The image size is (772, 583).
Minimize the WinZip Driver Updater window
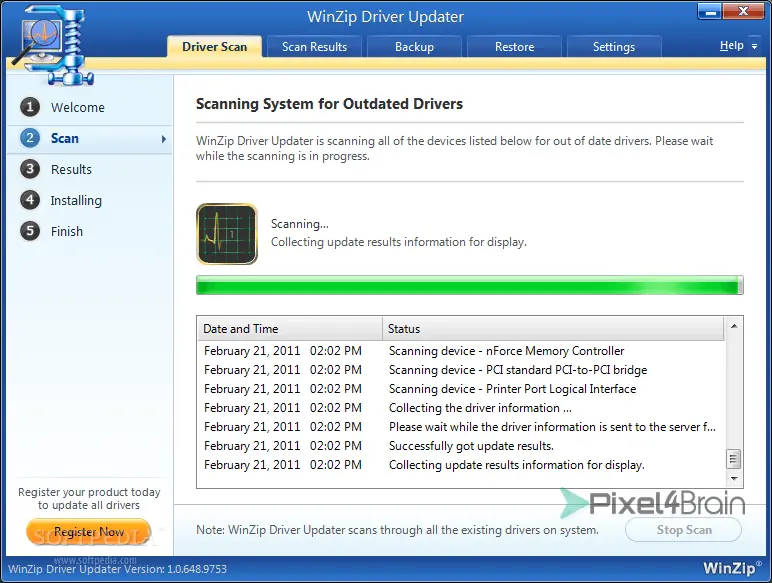click(x=710, y=12)
